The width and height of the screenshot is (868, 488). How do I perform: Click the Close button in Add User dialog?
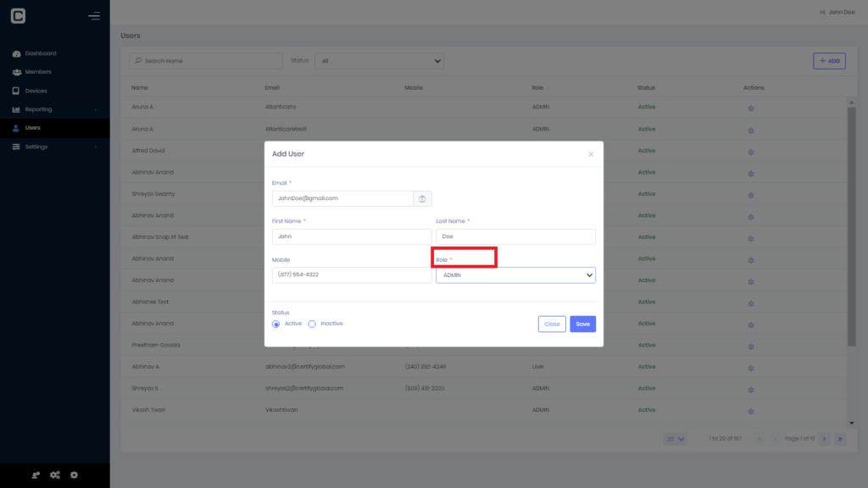[x=552, y=323]
